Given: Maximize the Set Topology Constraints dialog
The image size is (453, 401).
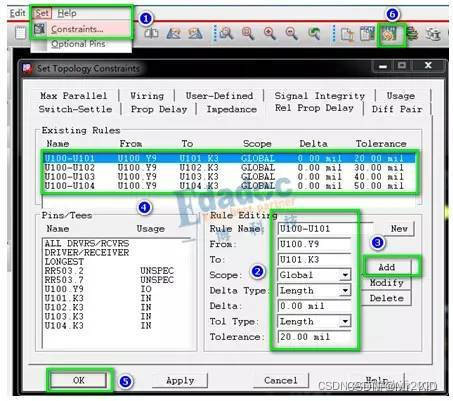Looking at the screenshot, I should (x=402, y=66).
